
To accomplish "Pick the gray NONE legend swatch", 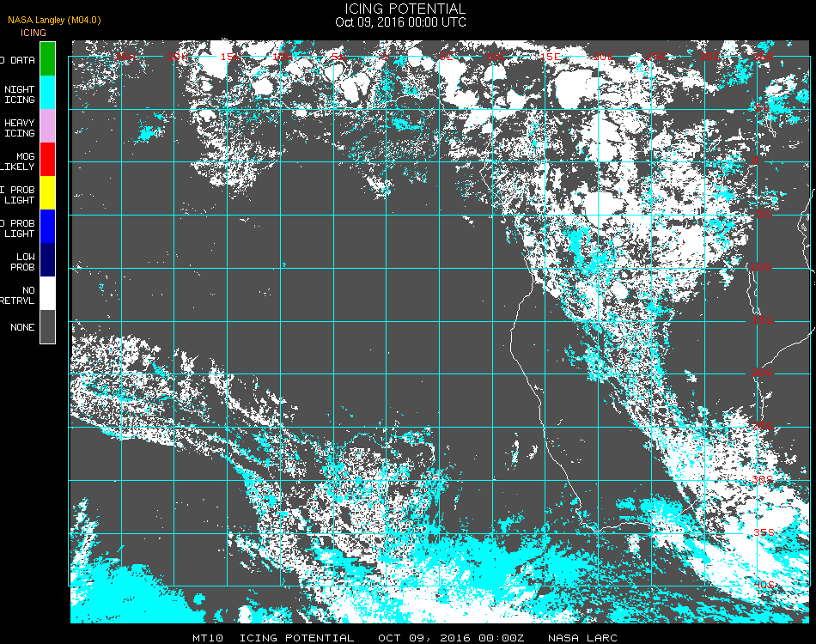I will (47, 326).
